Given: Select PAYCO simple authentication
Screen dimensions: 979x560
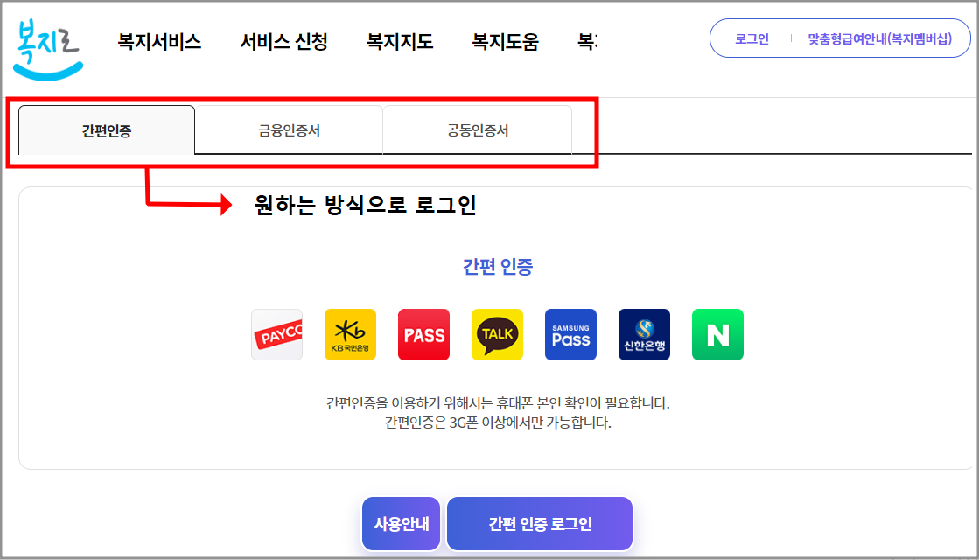Looking at the screenshot, I should point(277,334).
